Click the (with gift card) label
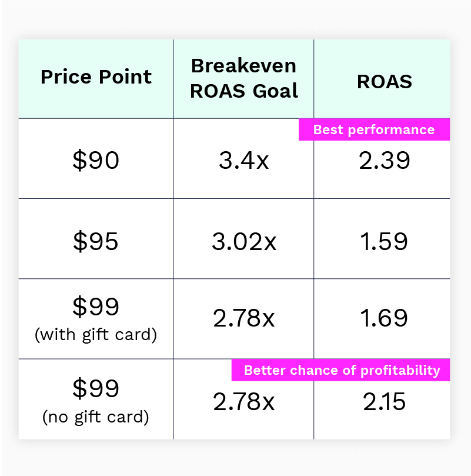This screenshot has width=471, height=476. click(96, 335)
